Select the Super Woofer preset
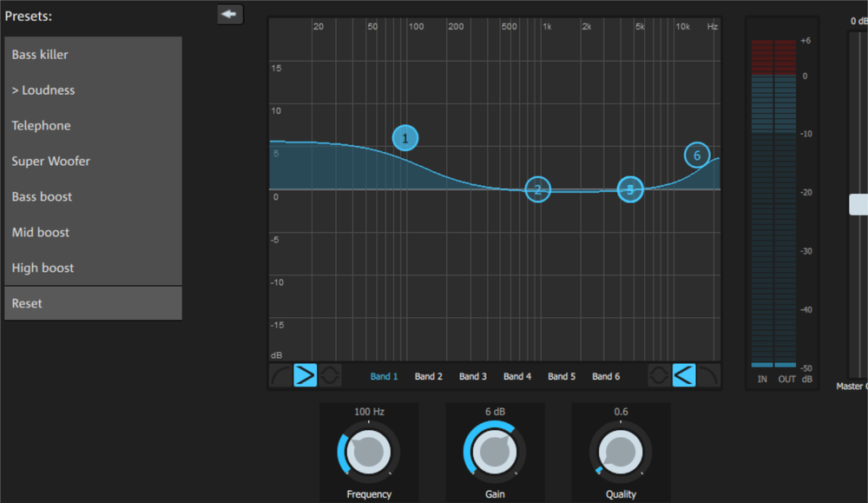The height and width of the screenshot is (503, 868). [x=93, y=162]
